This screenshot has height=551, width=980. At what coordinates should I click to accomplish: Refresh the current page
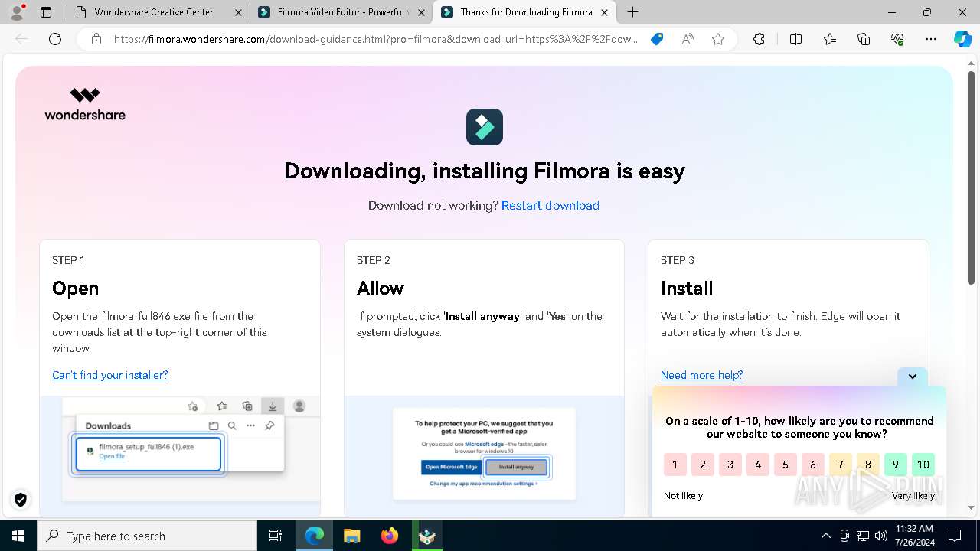click(55, 39)
